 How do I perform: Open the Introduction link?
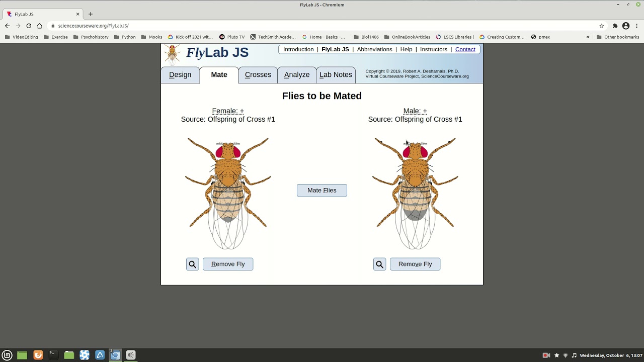point(298,49)
